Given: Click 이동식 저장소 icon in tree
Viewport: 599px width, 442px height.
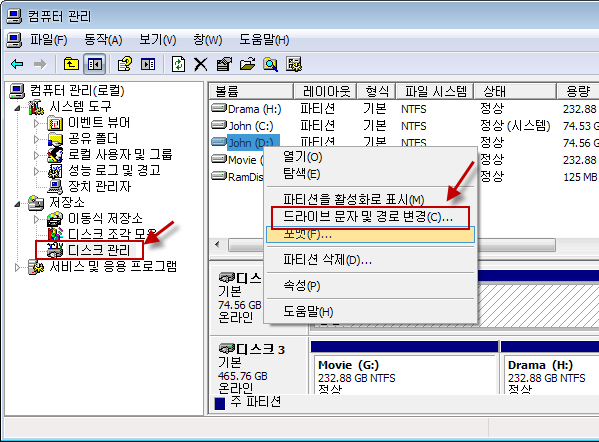Looking at the screenshot, I should click(55, 219).
